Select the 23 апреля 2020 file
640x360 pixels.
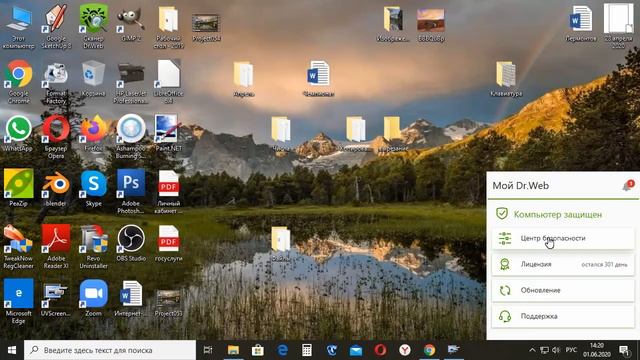point(618,25)
